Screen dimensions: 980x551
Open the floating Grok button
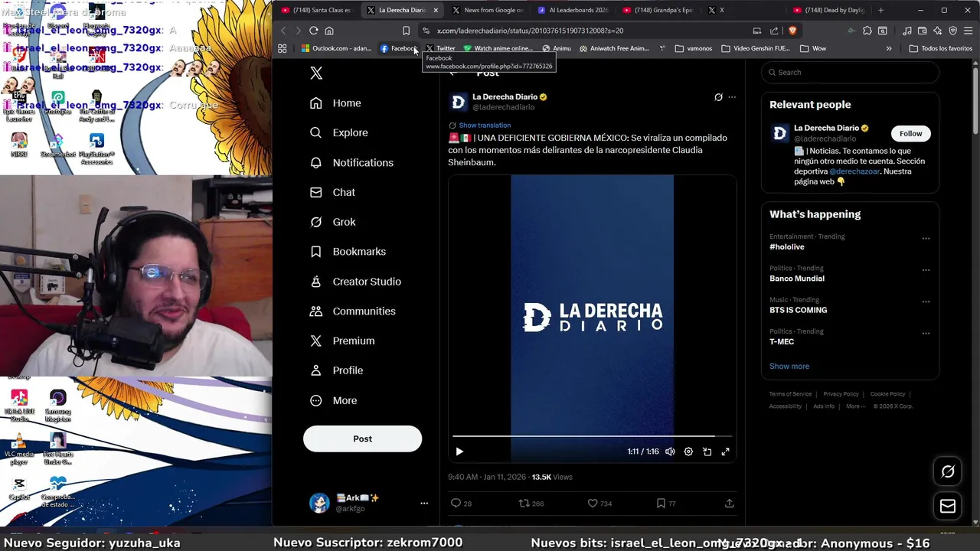948,471
